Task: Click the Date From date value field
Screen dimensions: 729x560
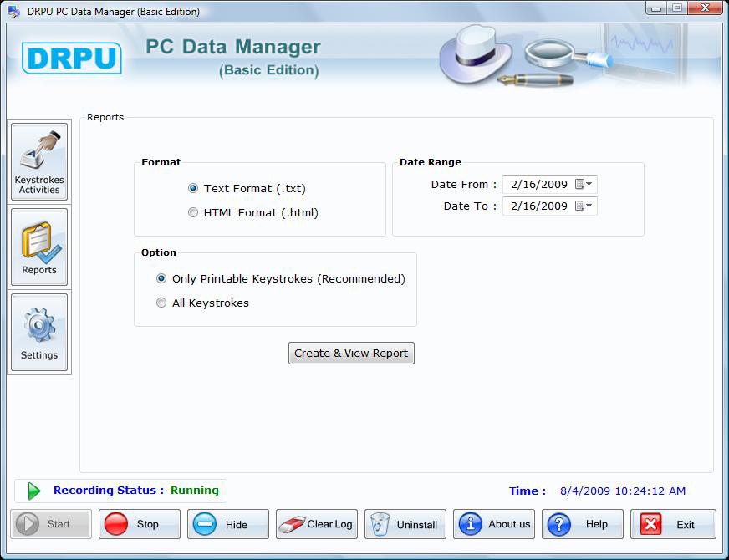Action: (x=539, y=184)
